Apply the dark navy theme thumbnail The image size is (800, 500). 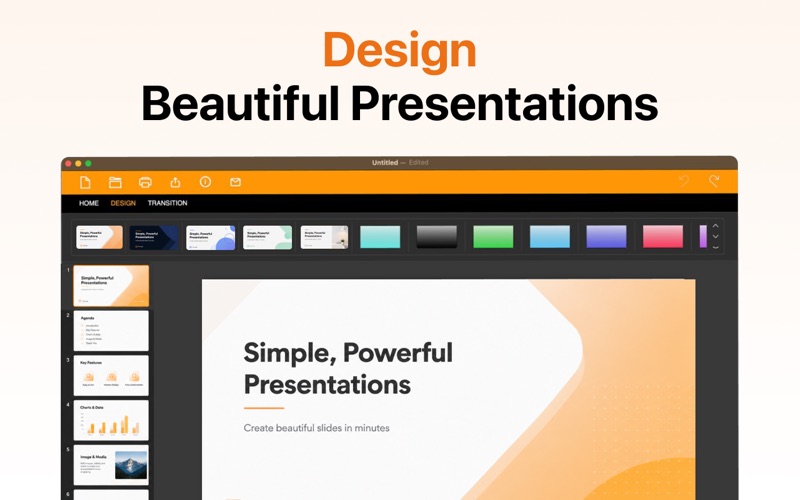click(154, 237)
